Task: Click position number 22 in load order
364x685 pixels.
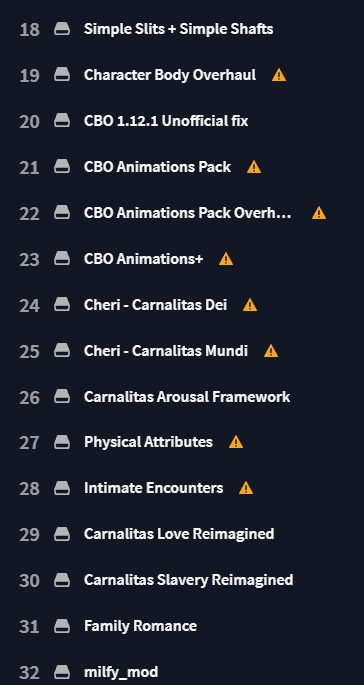Action: coord(29,214)
